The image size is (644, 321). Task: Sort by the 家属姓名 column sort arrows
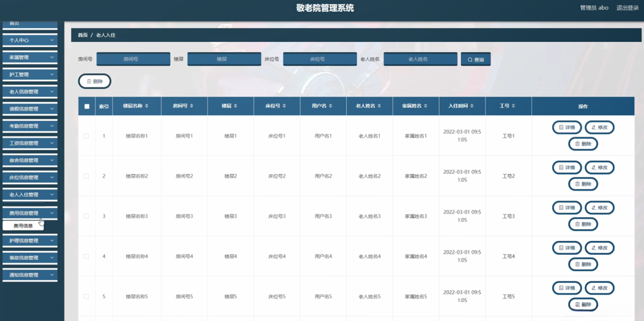pyautogui.click(x=425, y=106)
